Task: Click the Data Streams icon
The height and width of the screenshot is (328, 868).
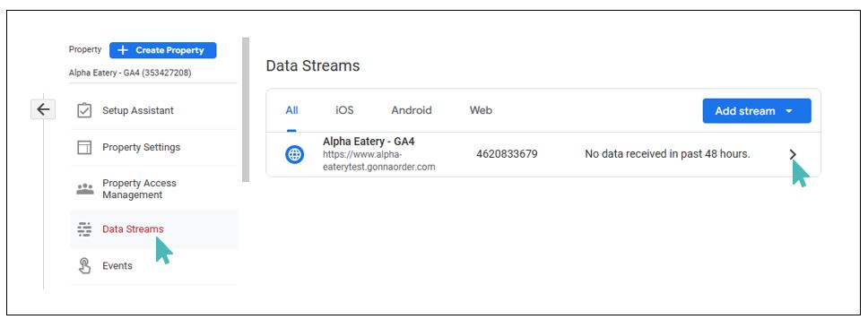Action: [84, 229]
